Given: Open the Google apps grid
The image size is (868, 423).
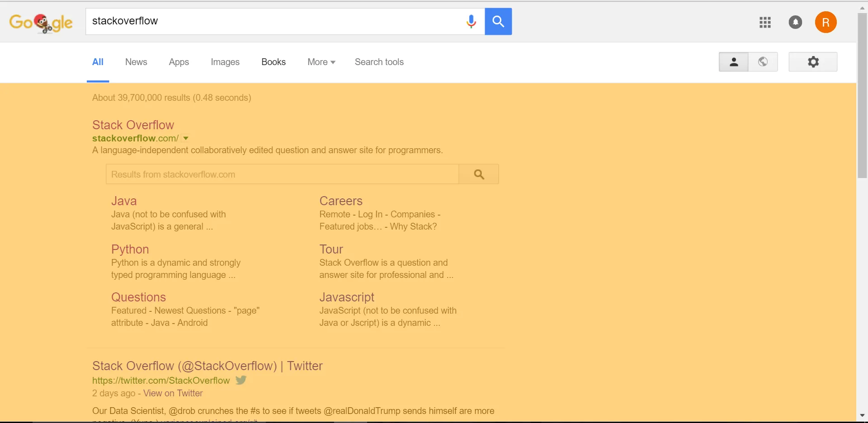Looking at the screenshot, I should tap(765, 22).
